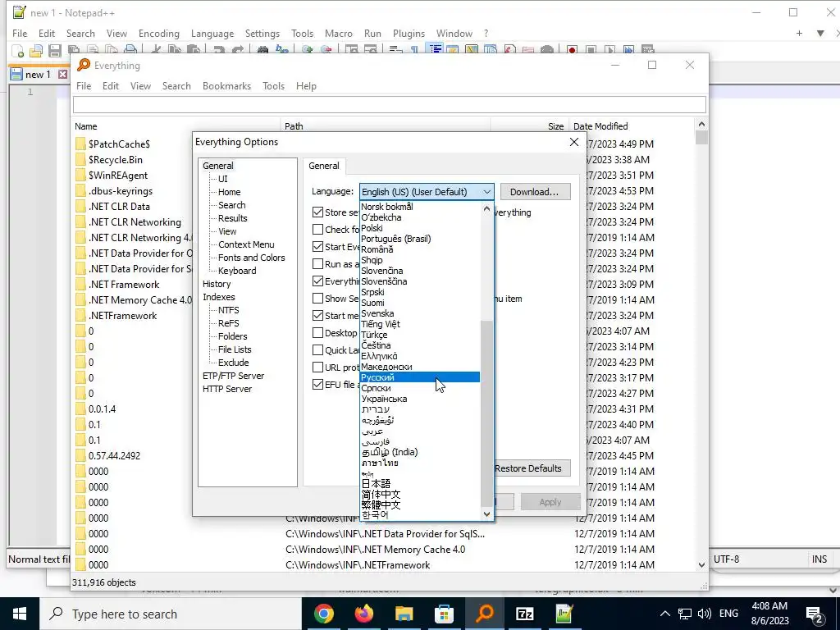Close the Everything Options dialog
The height and width of the screenshot is (630, 840).
point(573,142)
